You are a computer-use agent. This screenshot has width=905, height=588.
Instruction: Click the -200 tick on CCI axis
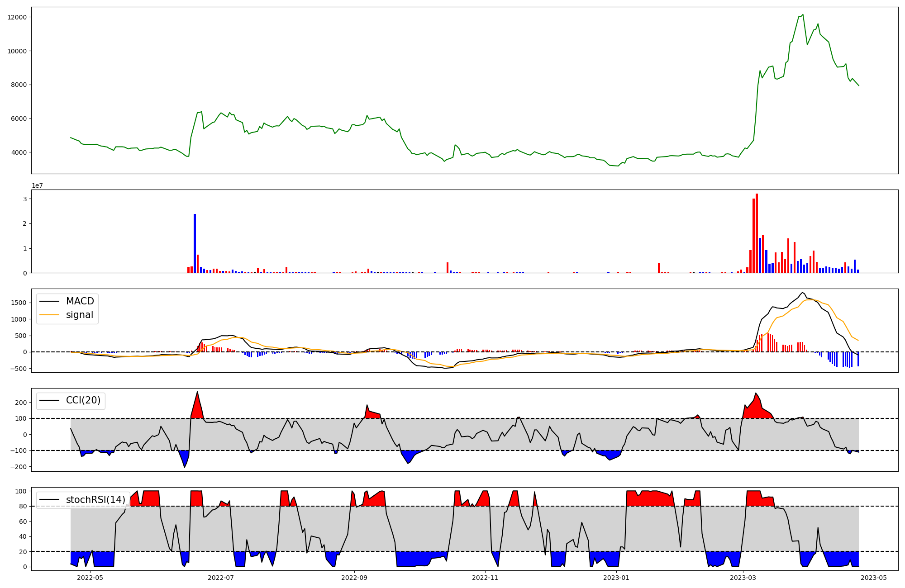tap(19, 467)
